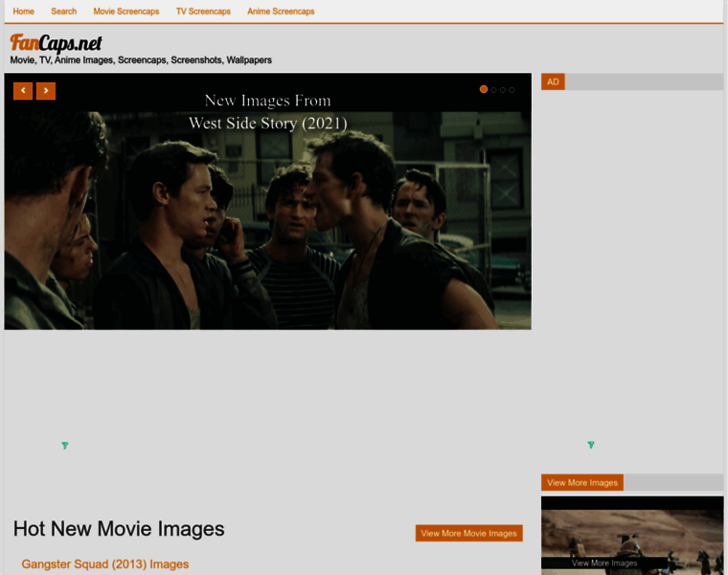Select the fourth carousel indicator dot
The height and width of the screenshot is (575, 728).
point(512,90)
